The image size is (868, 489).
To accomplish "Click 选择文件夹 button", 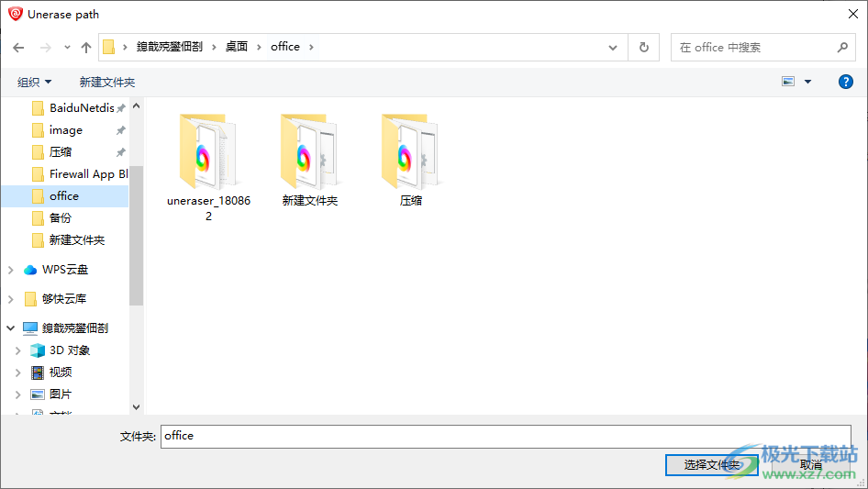I will [712, 465].
